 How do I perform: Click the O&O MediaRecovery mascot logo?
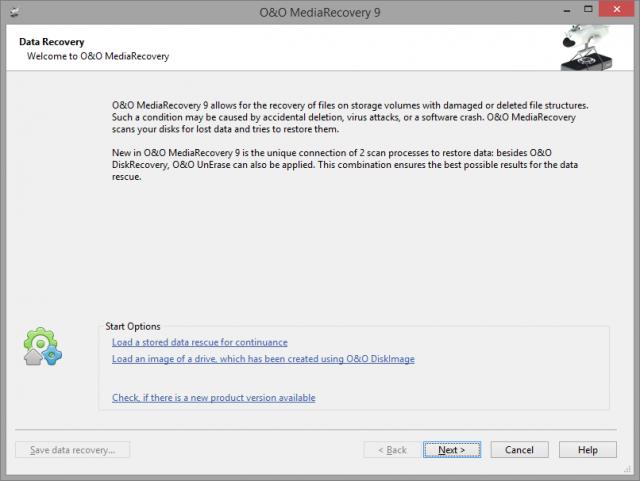click(586, 47)
